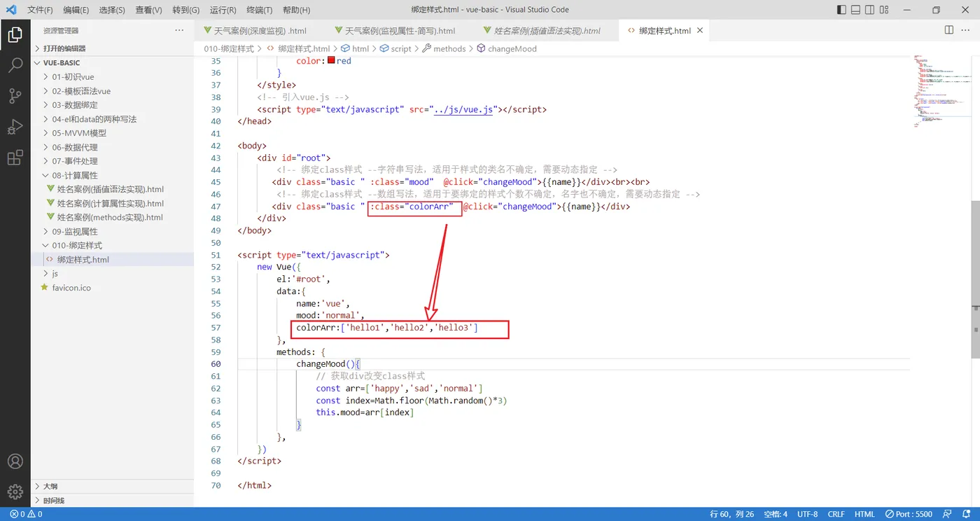980x521 pixels.
Task: Change file encoding UTF-8
Action: (x=807, y=514)
